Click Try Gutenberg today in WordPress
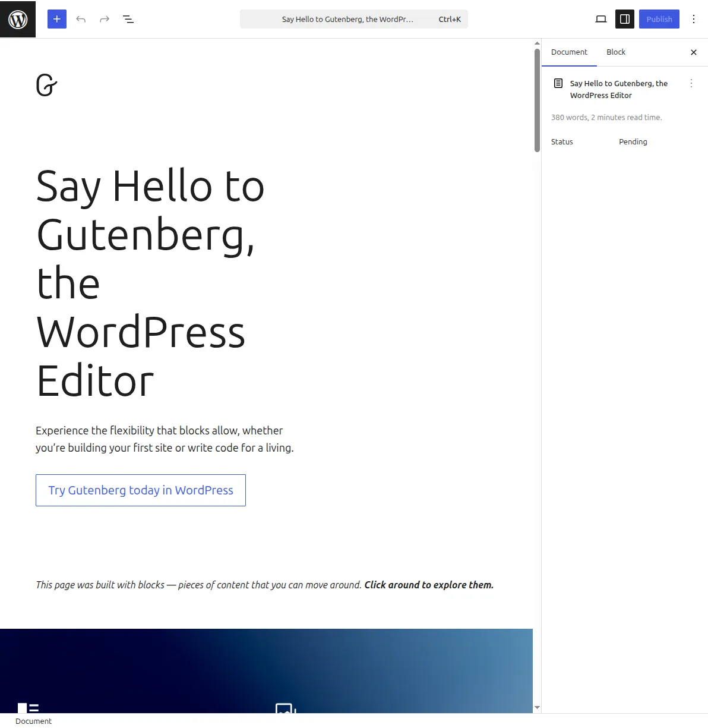The width and height of the screenshot is (708, 728). (x=140, y=490)
